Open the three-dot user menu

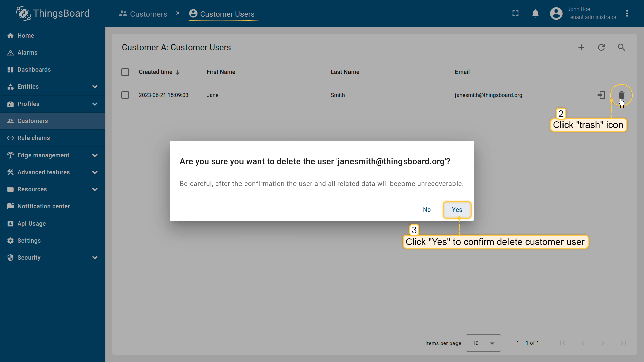pyautogui.click(x=627, y=13)
